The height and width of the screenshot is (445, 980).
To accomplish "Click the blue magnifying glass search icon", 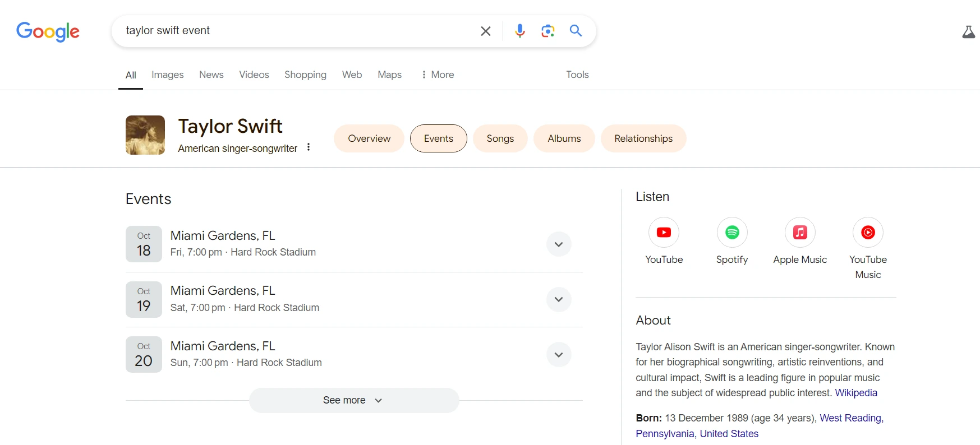I will pos(576,31).
